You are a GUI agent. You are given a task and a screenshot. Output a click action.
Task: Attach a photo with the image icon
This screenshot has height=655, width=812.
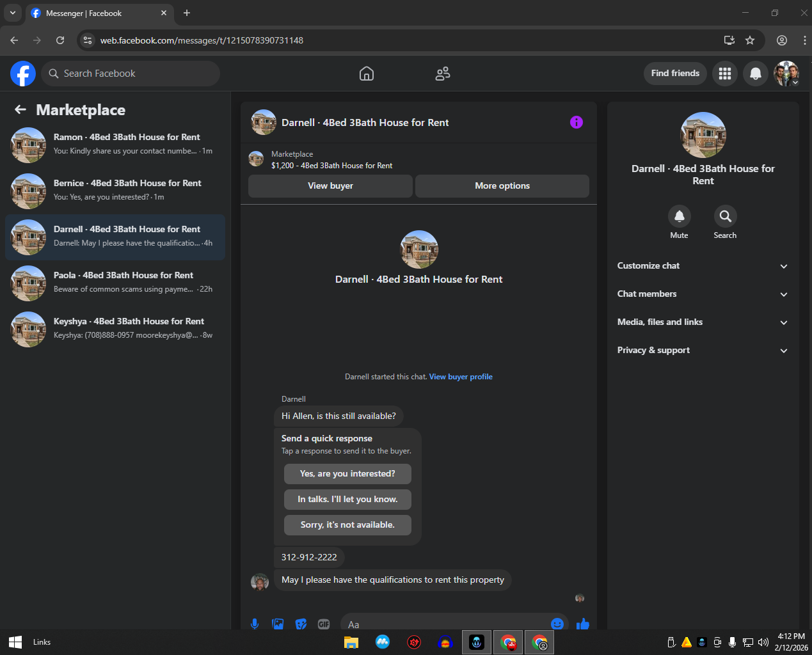pos(278,624)
